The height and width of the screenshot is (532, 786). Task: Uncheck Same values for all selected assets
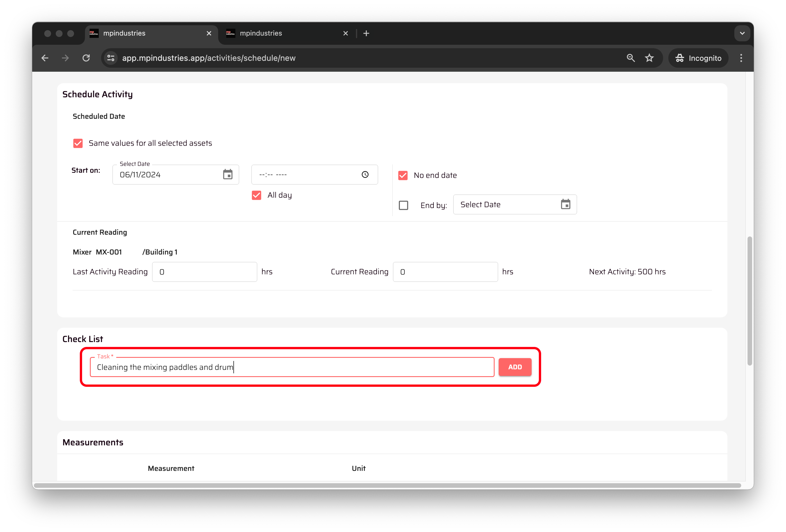pyautogui.click(x=78, y=143)
